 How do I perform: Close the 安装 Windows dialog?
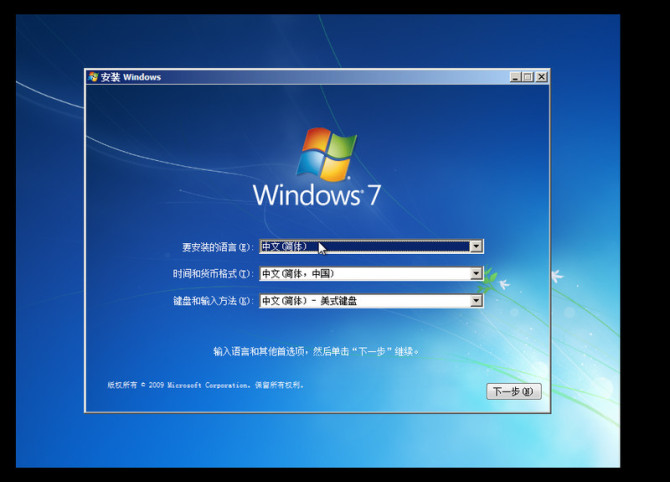(x=541, y=77)
